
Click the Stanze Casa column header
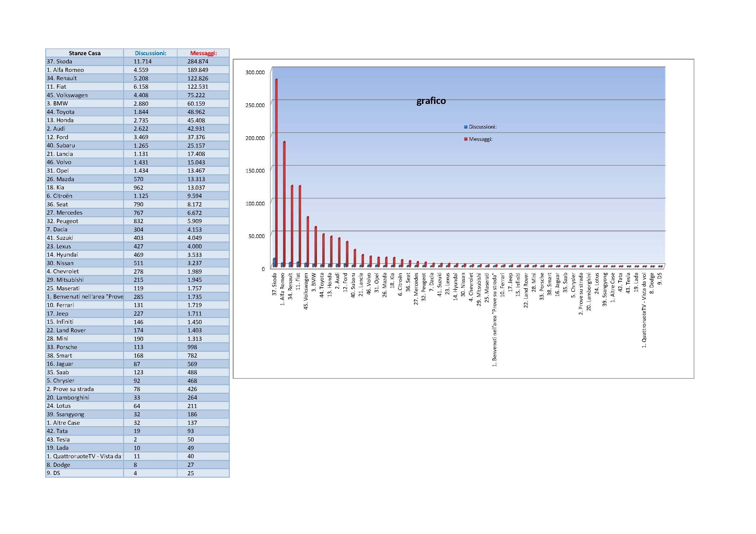[x=85, y=53]
